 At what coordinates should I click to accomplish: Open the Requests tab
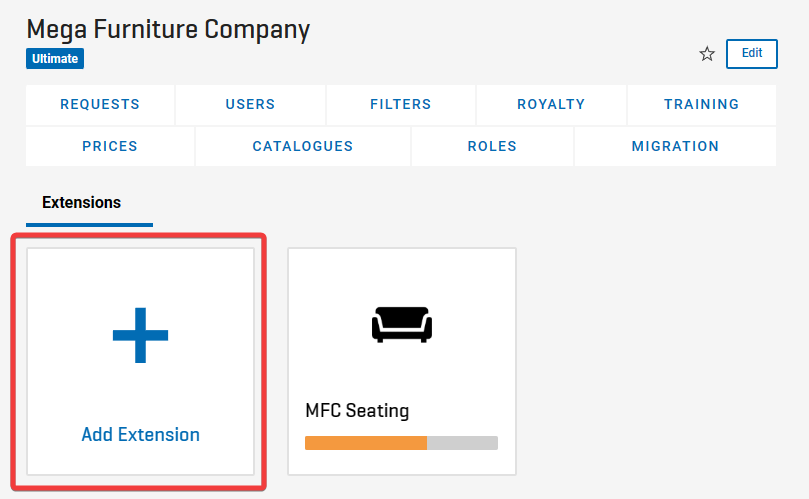coord(100,104)
